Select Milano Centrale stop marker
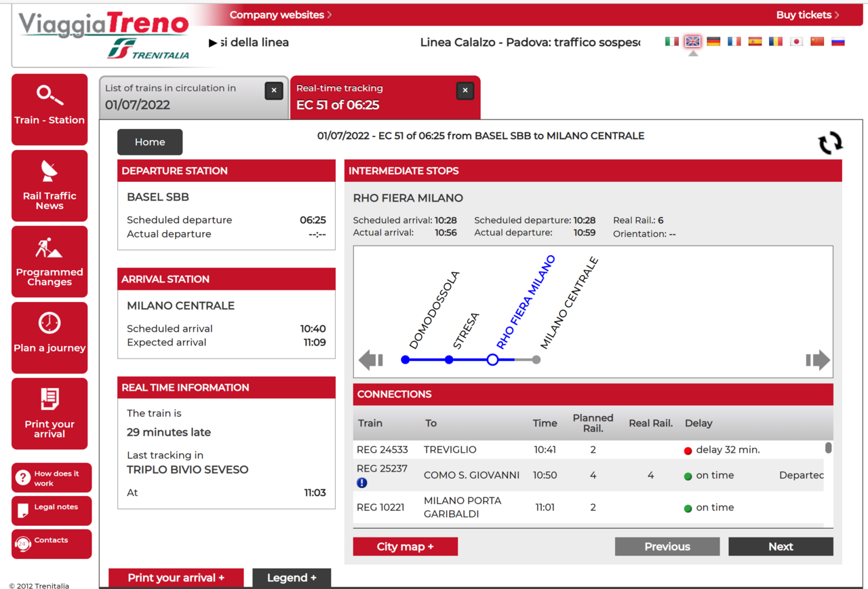The height and width of the screenshot is (589, 868). (536, 360)
